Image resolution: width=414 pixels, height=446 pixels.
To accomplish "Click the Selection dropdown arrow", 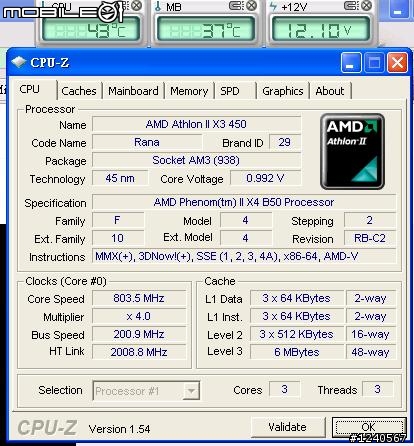I will 191,391.
